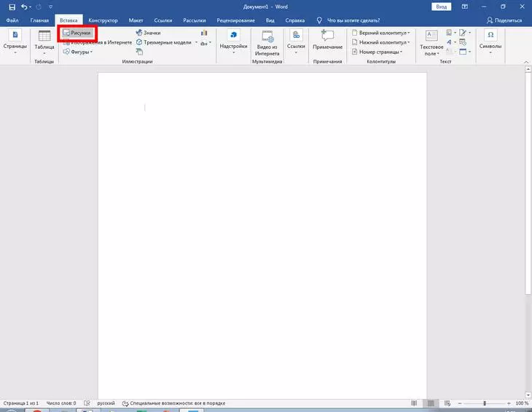532x412 pixels.
Task: Click the 'Что вы хотите сделать?' search field
Action: point(353,20)
